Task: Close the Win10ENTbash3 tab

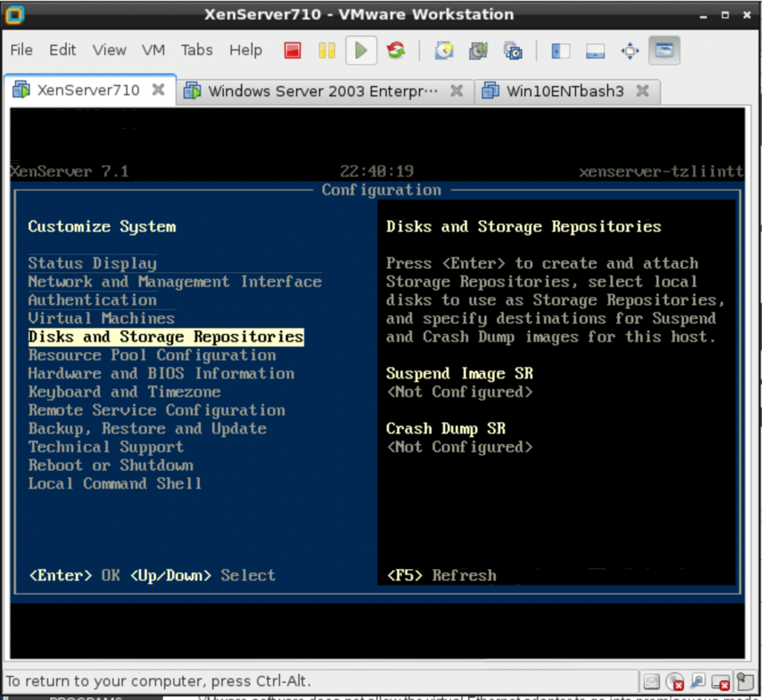Action: tap(642, 91)
